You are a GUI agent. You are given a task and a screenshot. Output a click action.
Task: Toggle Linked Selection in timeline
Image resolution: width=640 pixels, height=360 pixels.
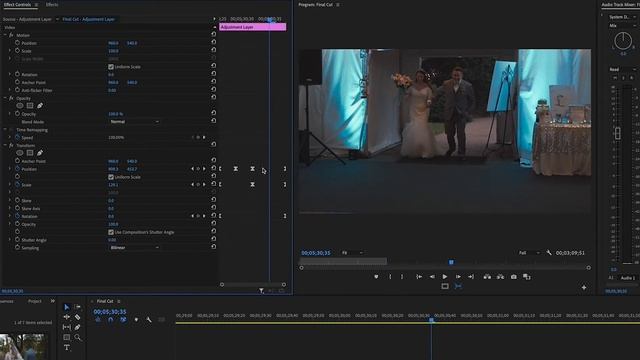(123, 320)
